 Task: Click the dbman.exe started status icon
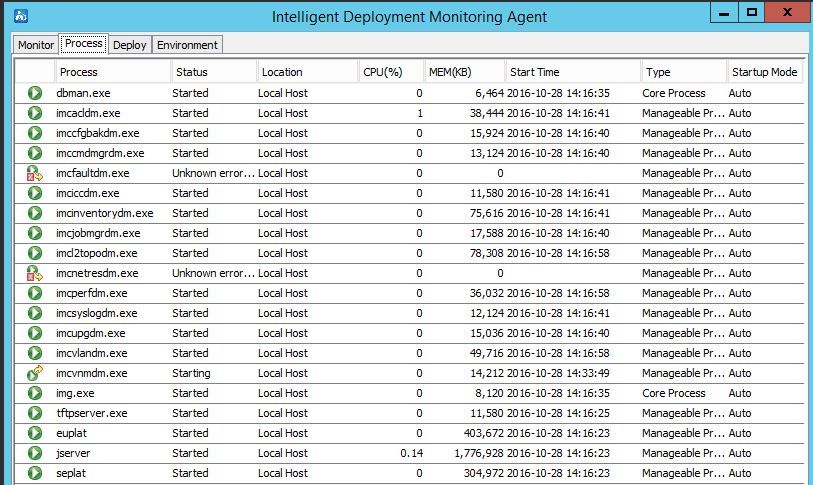(35, 93)
